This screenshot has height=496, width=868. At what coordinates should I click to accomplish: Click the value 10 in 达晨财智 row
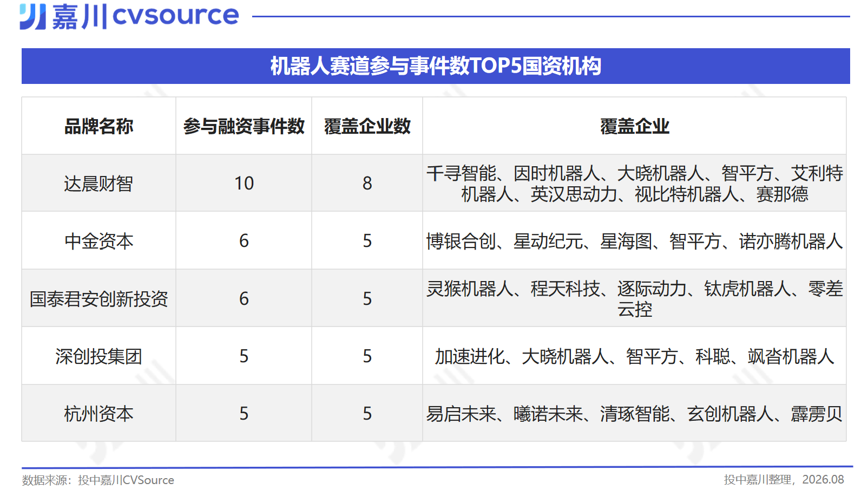(x=244, y=184)
